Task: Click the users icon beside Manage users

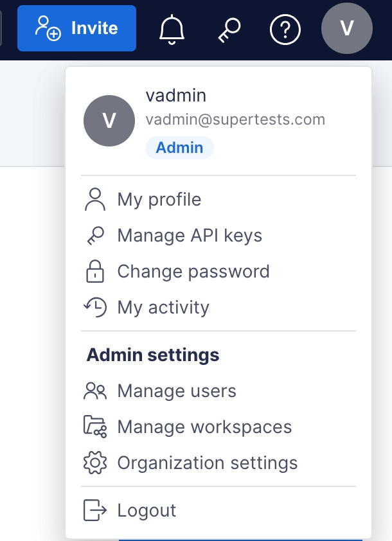Action: pyautogui.click(x=95, y=391)
